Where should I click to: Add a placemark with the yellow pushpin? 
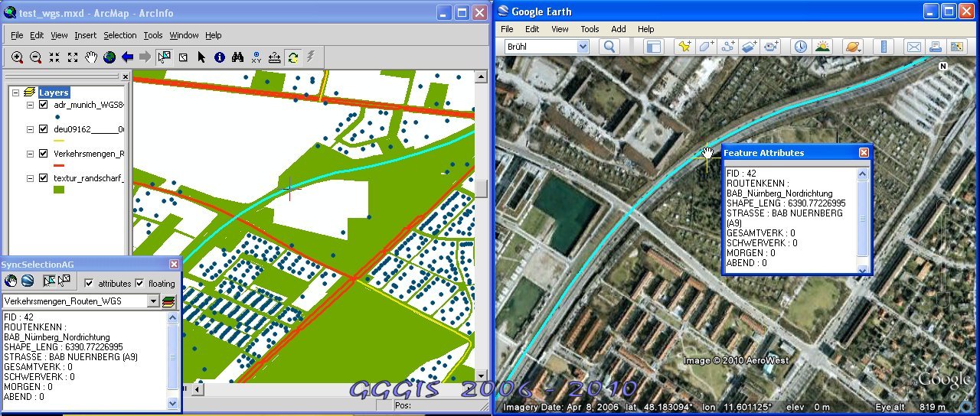pos(684,47)
